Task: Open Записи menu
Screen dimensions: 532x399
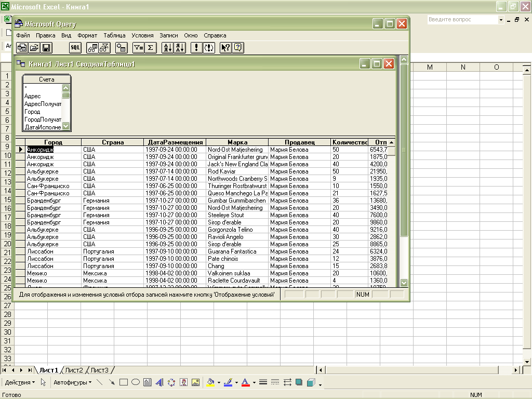Action: (169, 35)
